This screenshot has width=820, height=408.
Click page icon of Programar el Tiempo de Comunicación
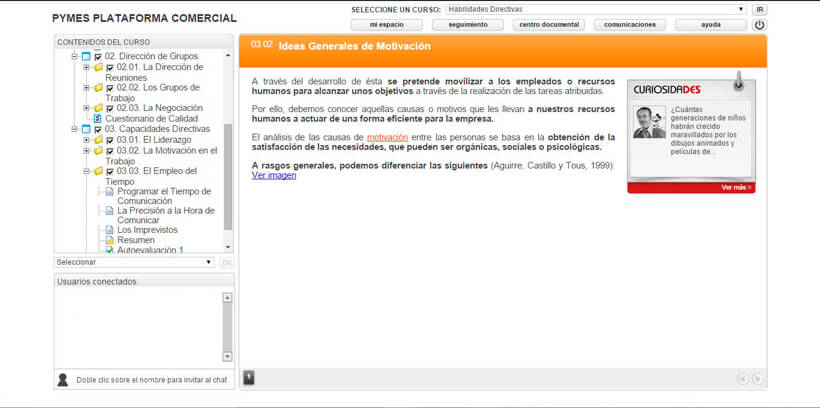pos(109,192)
